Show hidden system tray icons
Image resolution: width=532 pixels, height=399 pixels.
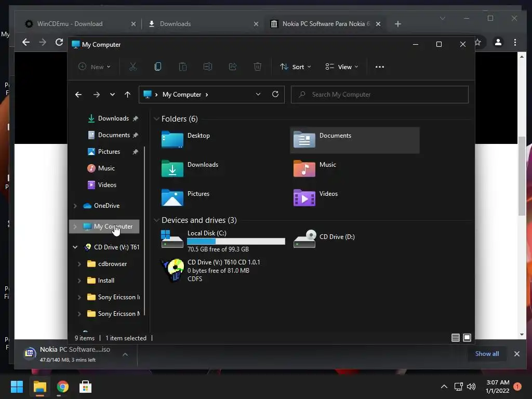[x=444, y=387]
